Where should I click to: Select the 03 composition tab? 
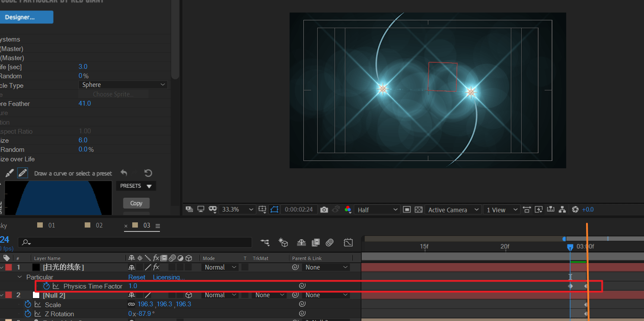147,225
